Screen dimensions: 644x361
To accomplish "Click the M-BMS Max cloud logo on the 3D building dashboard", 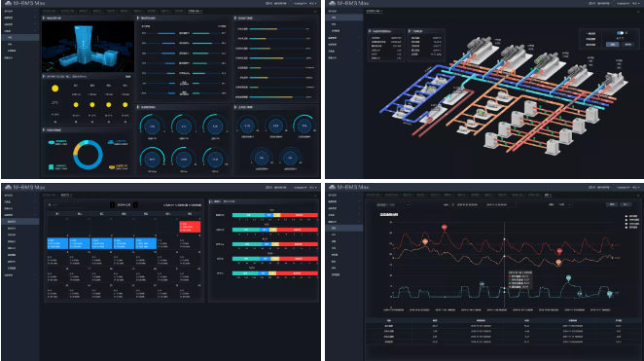I will (x=8, y=3).
